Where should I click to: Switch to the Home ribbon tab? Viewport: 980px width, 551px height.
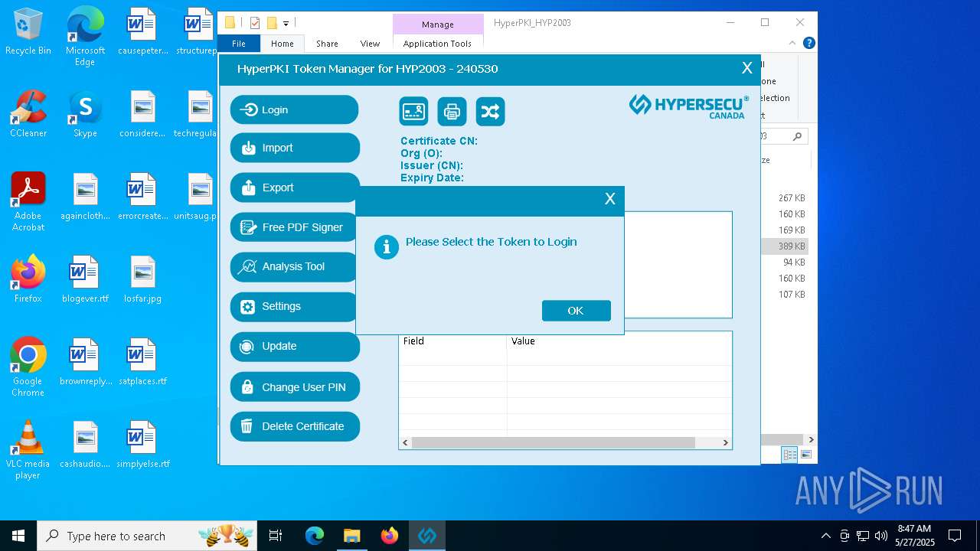coord(282,44)
